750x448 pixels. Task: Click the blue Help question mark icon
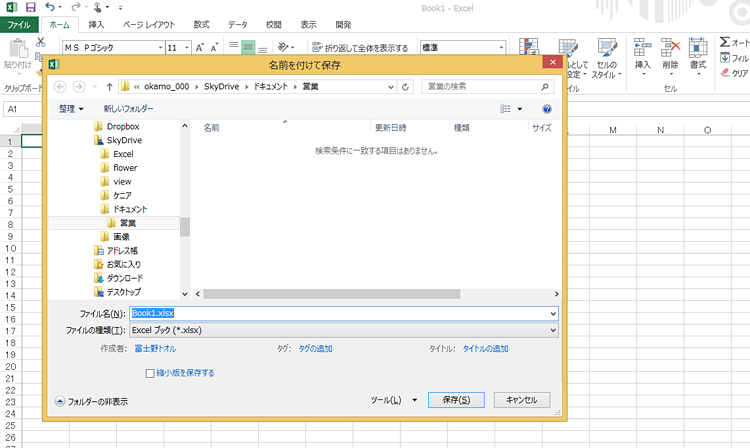coord(547,109)
